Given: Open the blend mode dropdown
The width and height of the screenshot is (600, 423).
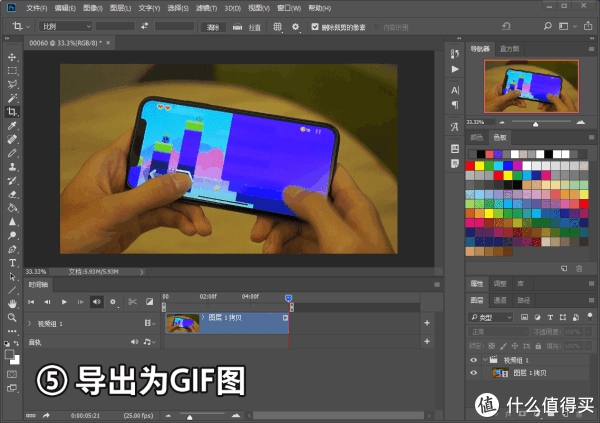Looking at the screenshot, I should click(498, 332).
